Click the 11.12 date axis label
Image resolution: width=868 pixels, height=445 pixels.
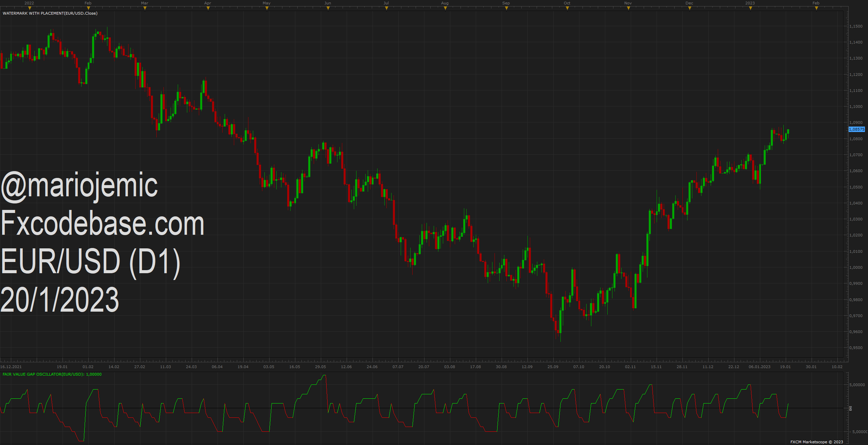point(708,367)
